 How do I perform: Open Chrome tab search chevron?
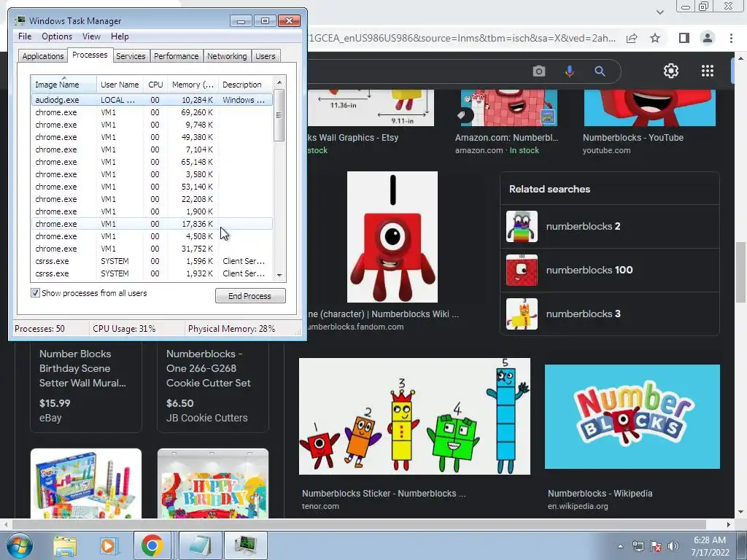659,12
